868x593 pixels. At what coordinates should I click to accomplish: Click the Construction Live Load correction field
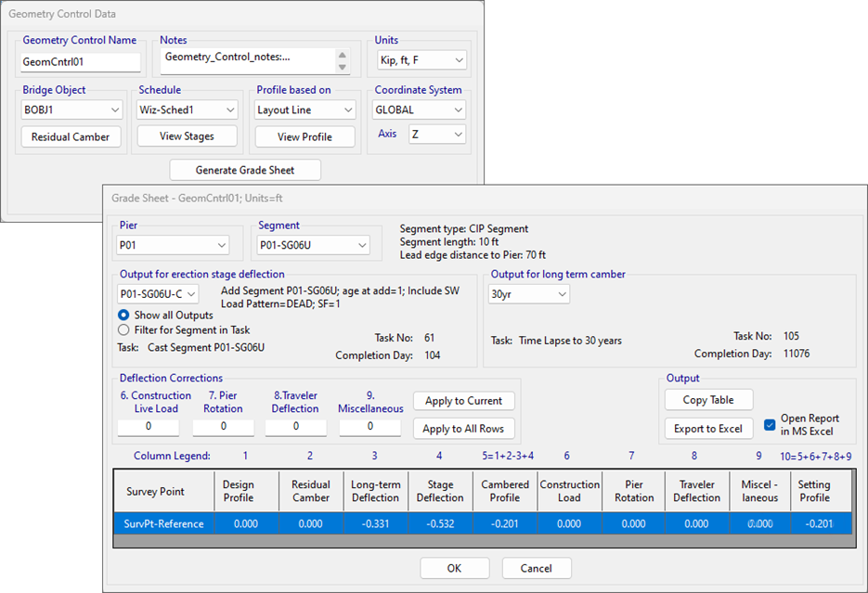pyautogui.click(x=149, y=427)
